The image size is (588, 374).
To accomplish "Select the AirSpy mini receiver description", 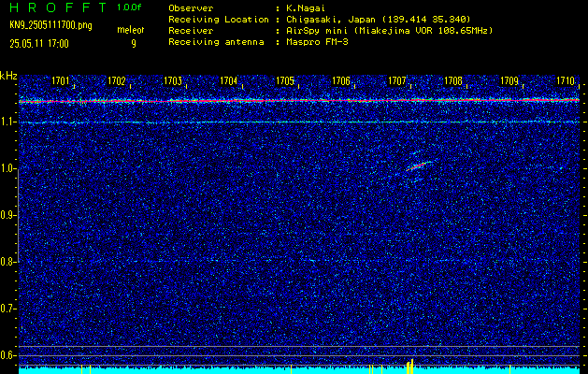I will tap(389, 31).
